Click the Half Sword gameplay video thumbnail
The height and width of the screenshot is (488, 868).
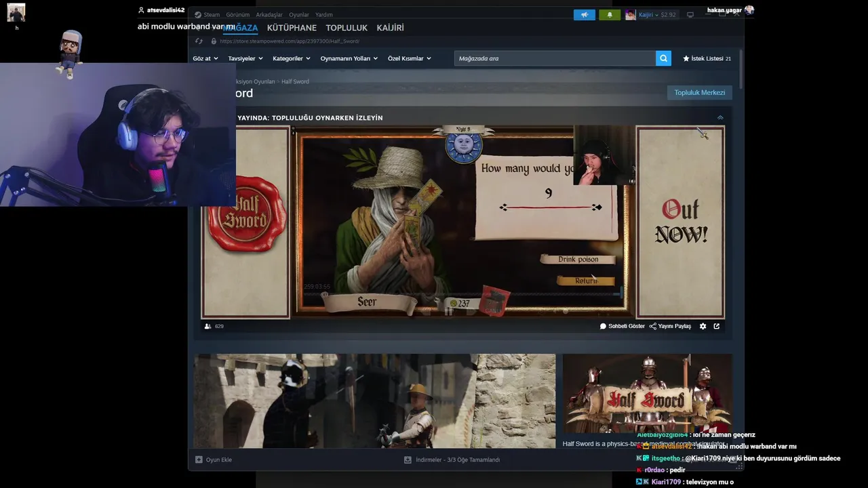(x=374, y=401)
